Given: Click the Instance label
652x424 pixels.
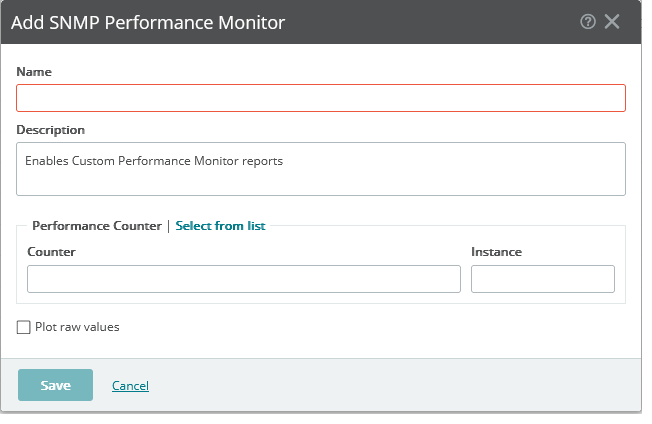Looking at the screenshot, I should click(x=496, y=252).
